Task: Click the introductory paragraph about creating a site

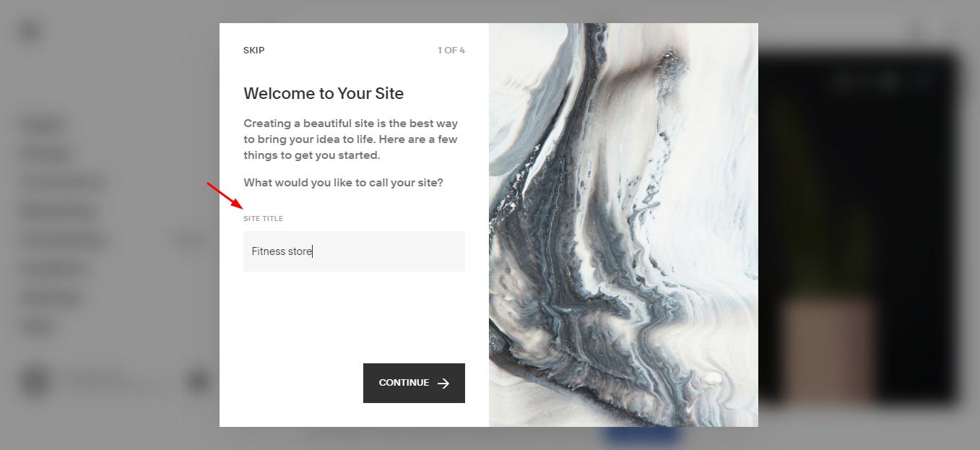Action: [351, 139]
